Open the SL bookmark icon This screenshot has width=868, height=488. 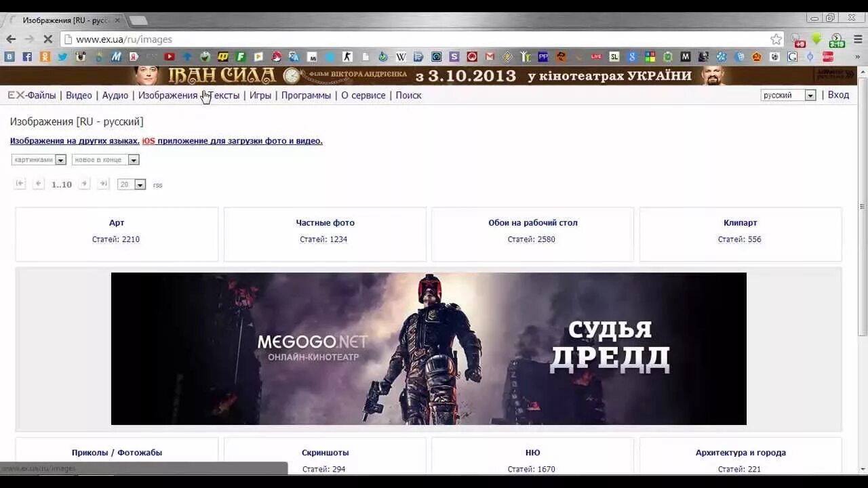[x=614, y=57]
